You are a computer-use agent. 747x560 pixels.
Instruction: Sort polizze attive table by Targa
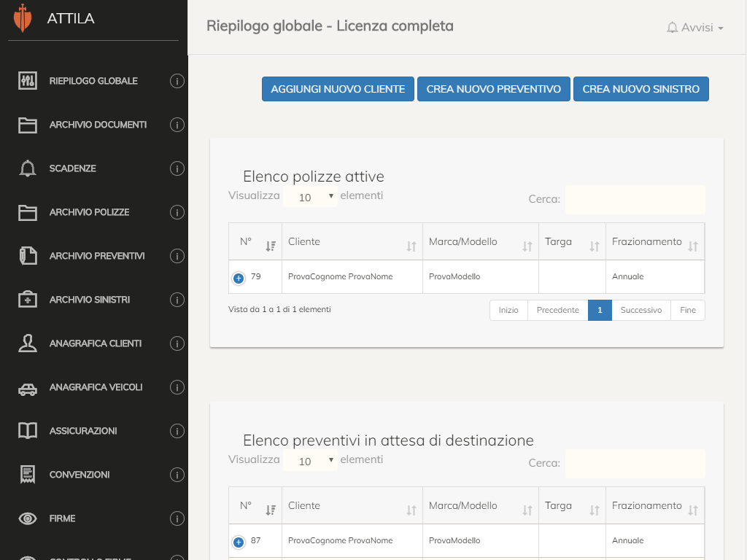point(572,242)
